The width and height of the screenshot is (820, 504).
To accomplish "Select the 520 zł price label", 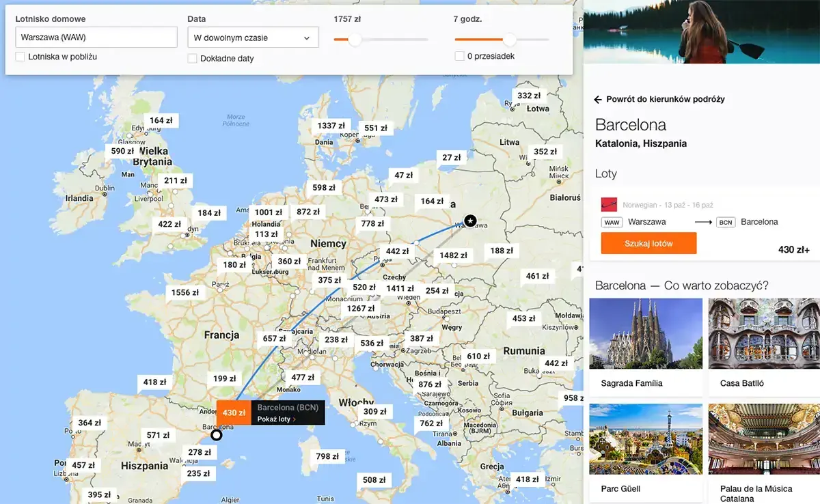I will 364,288.
